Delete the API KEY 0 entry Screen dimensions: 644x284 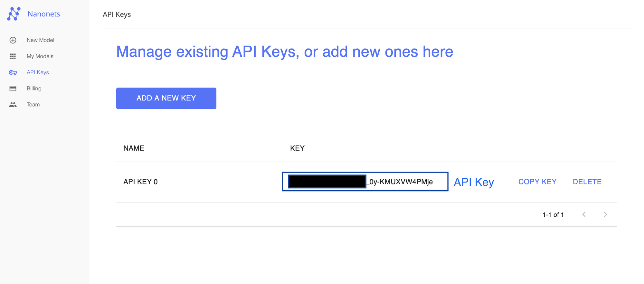click(x=587, y=182)
